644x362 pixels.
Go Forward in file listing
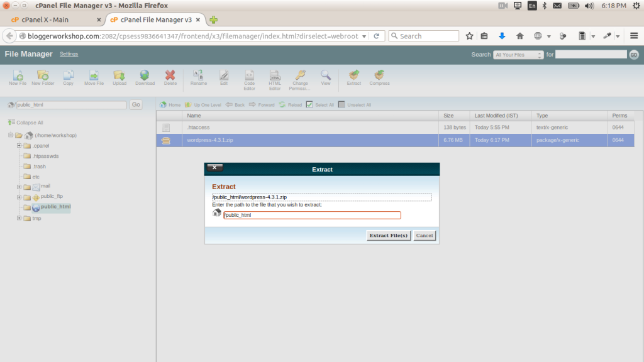(x=262, y=105)
